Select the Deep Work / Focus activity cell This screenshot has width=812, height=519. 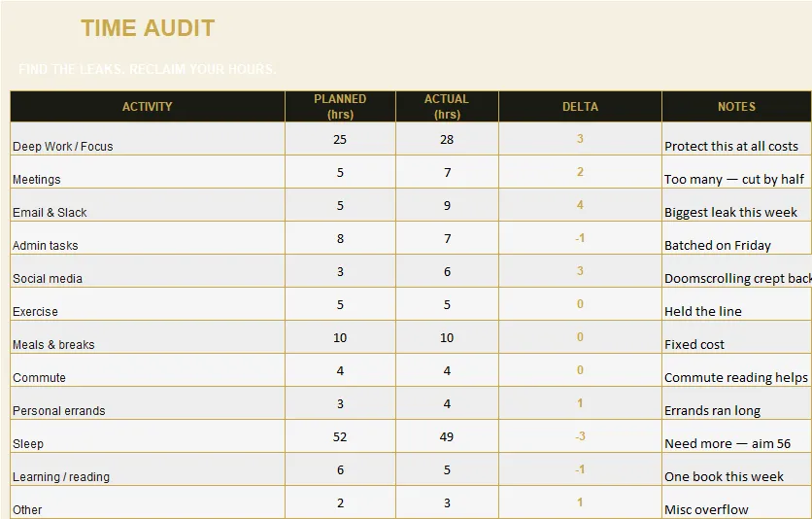point(148,139)
